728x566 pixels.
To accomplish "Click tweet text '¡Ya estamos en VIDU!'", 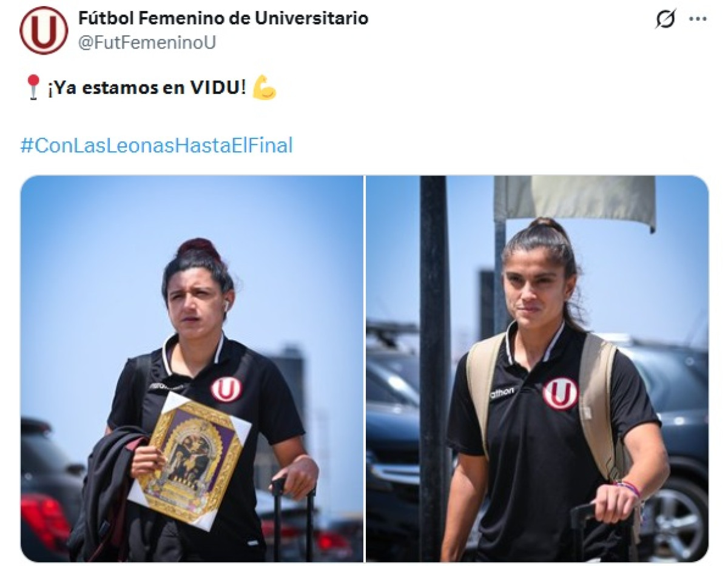I will click(x=147, y=87).
